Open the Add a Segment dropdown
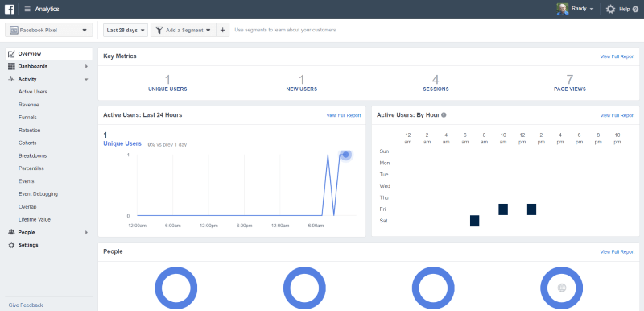Screen dimensions: 644x311 [184, 30]
